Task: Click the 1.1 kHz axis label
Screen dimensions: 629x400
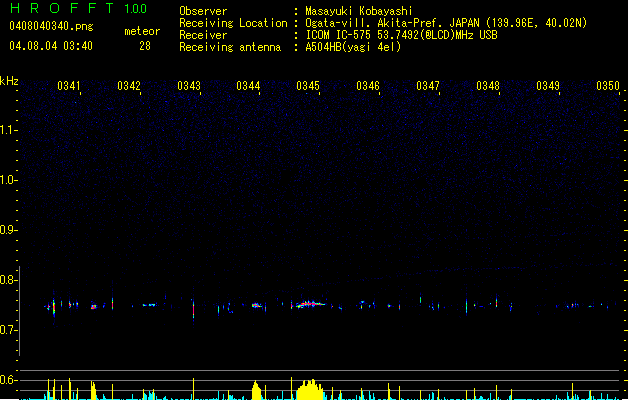Action: pyautogui.click(x=8, y=130)
